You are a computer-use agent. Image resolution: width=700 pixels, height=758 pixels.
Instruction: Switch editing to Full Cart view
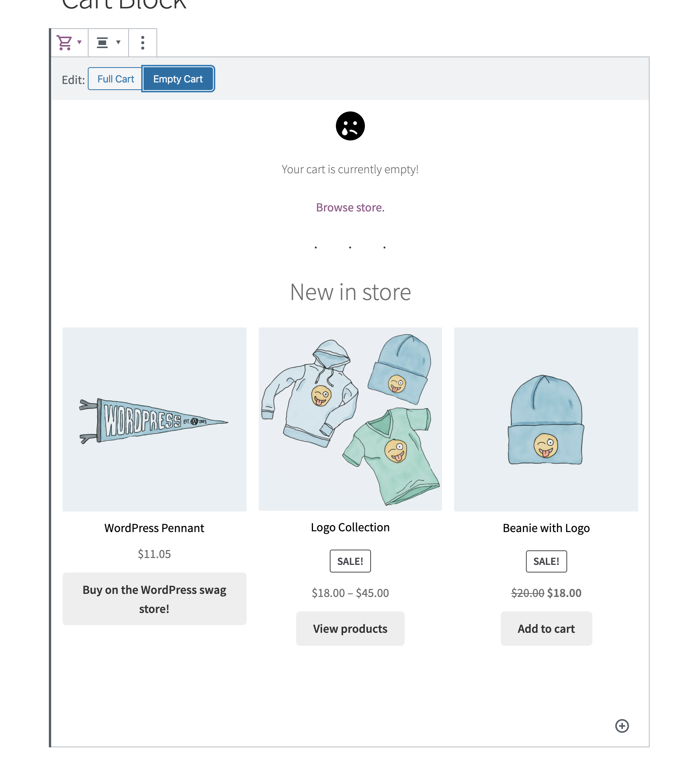115,79
